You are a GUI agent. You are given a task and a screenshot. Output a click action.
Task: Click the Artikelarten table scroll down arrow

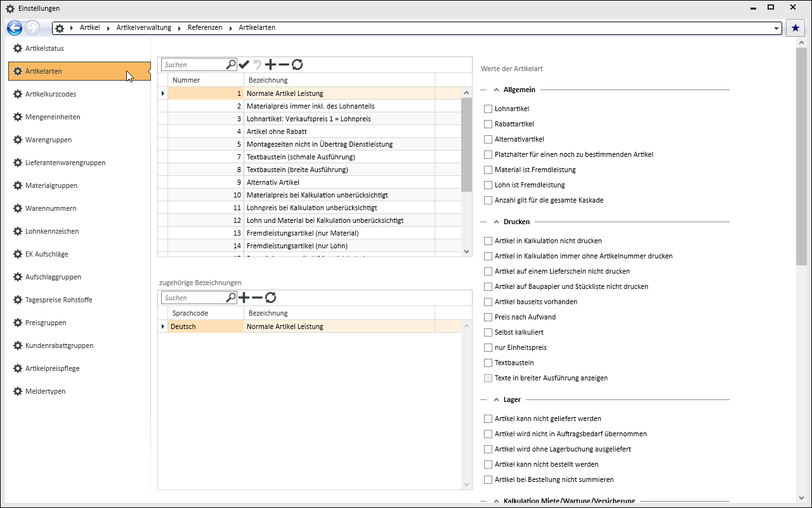pos(467,251)
